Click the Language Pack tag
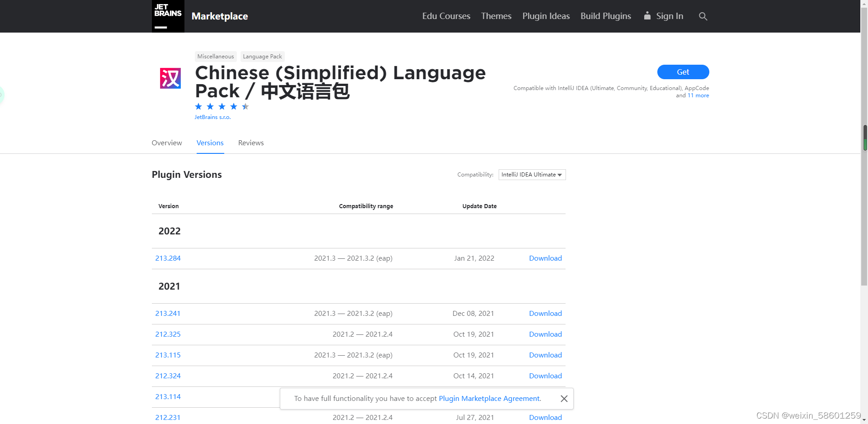 pyautogui.click(x=262, y=57)
